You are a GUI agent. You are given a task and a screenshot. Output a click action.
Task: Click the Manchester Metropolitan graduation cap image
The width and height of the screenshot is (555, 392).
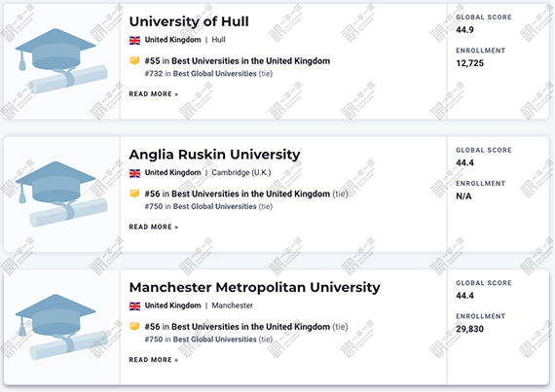(x=61, y=327)
